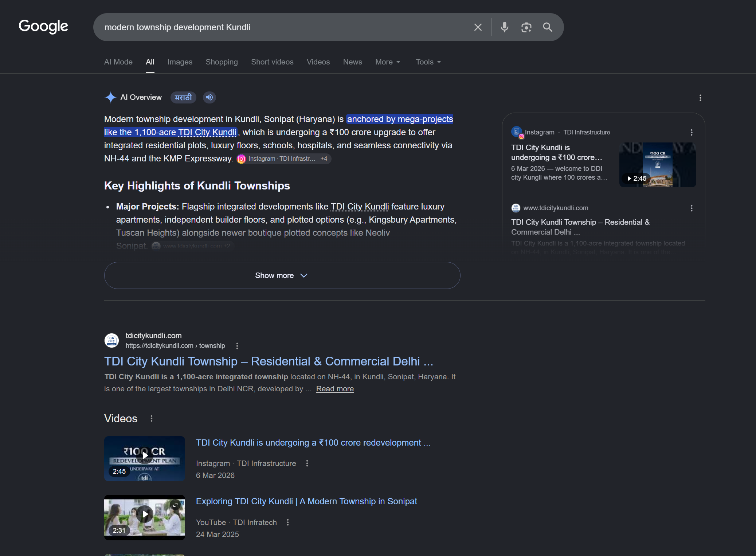
Task: Open TDI City Kundli Township result title
Action: (x=269, y=361)
